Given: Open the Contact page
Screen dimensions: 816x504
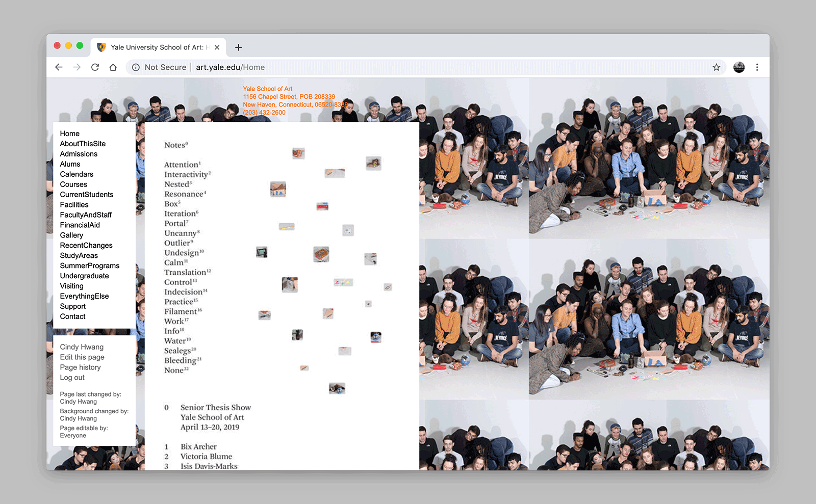Looking at the screenshot, I should 72,316.
